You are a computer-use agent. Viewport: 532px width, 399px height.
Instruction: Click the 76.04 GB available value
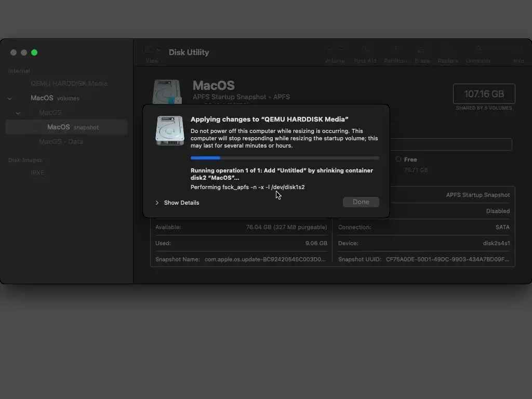click(x=286, y=227)
